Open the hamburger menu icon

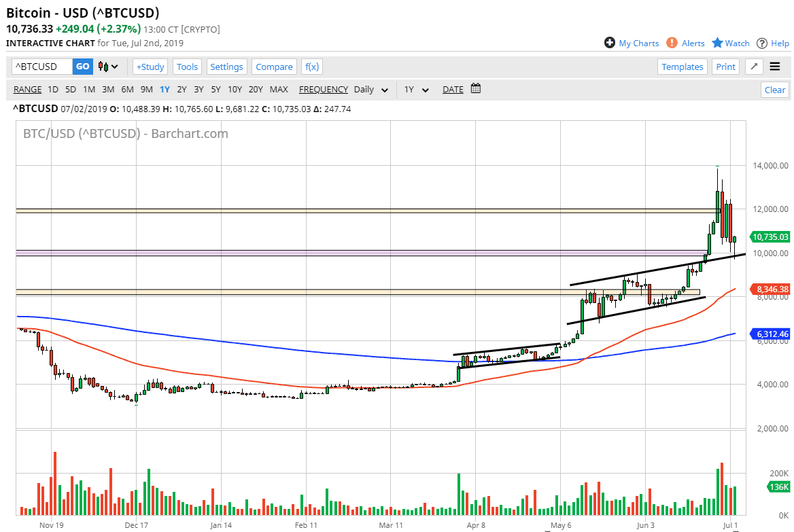coord(776,67)
